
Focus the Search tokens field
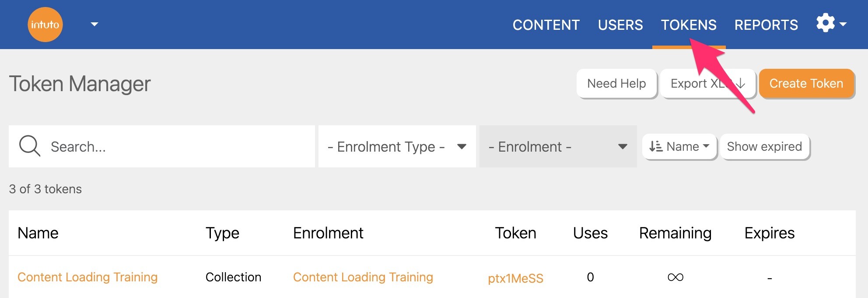[175, 146]
